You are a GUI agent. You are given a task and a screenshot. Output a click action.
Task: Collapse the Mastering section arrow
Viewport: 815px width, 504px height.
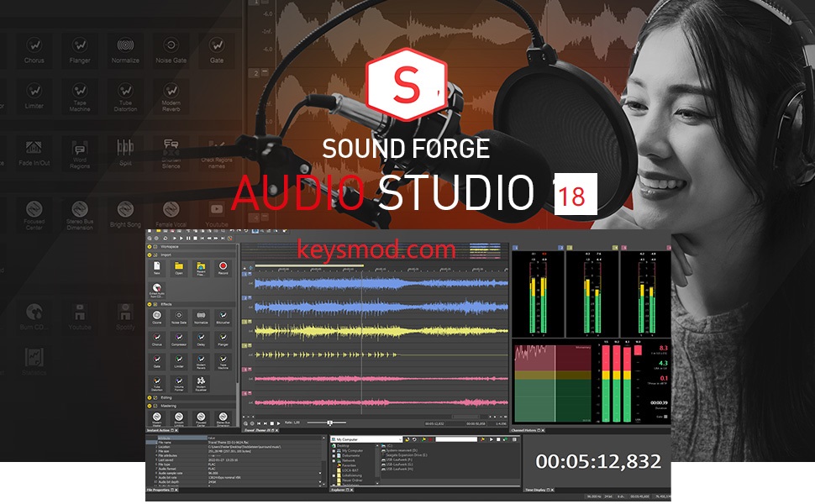tap(150, 406)
